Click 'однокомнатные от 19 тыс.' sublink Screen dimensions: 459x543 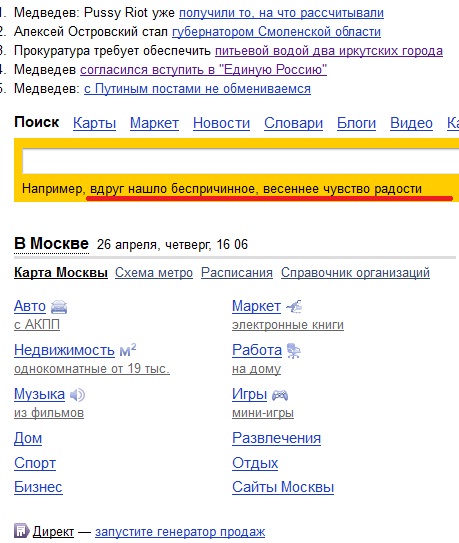92,369
